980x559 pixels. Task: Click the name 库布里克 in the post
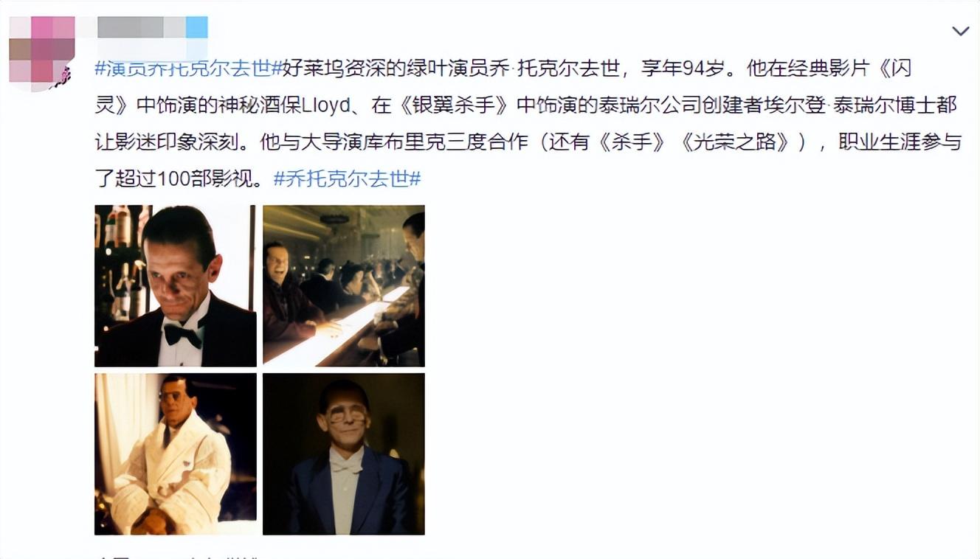pyautogui.click(x=410, y=142)
